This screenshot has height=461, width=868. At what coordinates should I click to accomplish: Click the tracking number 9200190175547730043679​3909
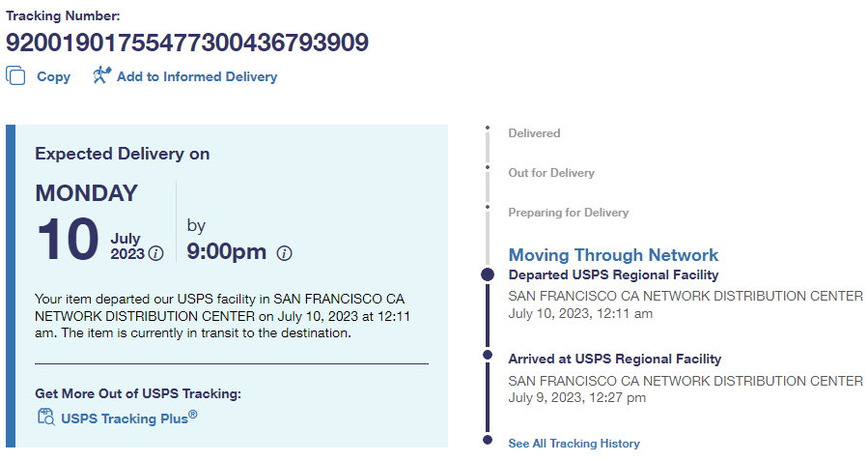(x=187, y=43)
